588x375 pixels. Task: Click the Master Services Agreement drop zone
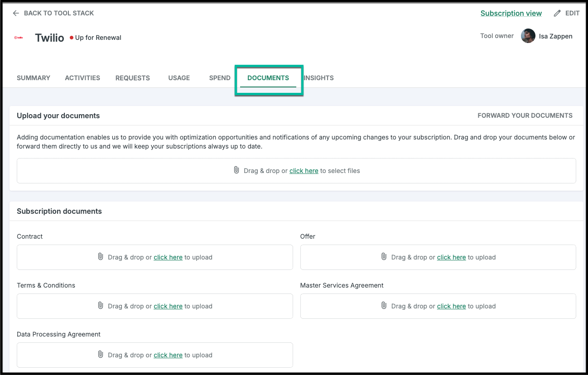point(438,306)
